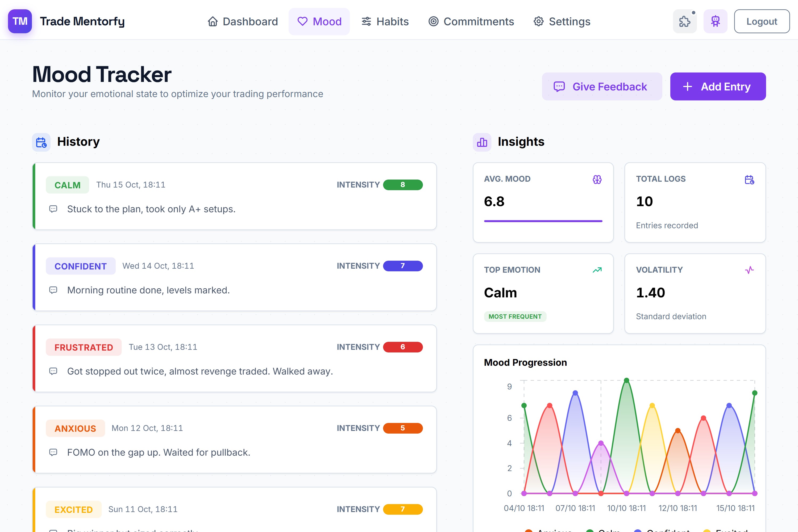Click the MOST FREQUENT badge
This screenshot has height=532, width=798.
(x=515, y=317)
